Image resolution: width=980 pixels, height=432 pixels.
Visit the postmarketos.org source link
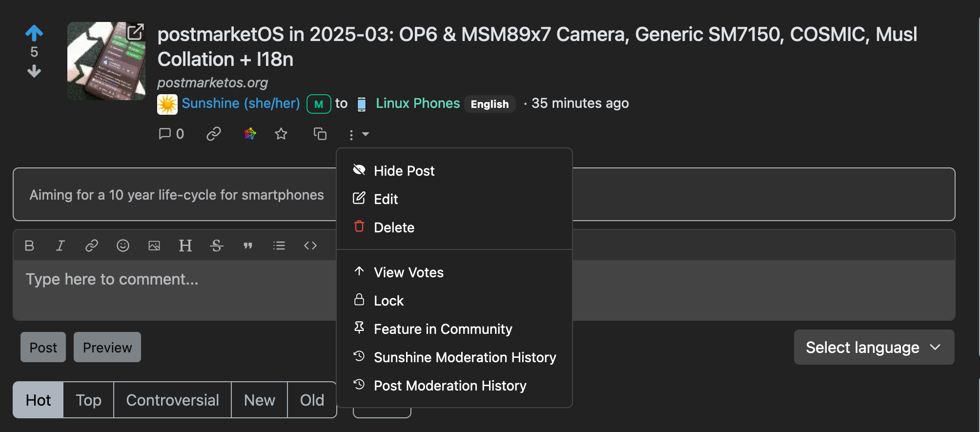point(212,82)
